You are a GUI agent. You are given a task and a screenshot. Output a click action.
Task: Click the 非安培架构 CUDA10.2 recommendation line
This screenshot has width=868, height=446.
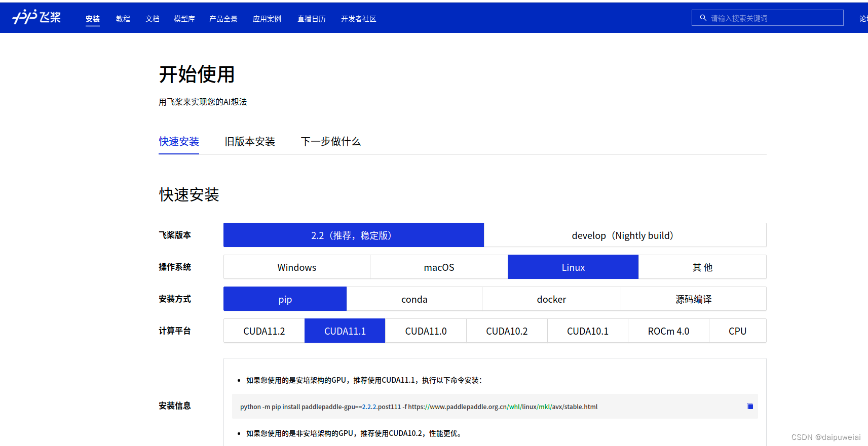click(x=354, y=433)
